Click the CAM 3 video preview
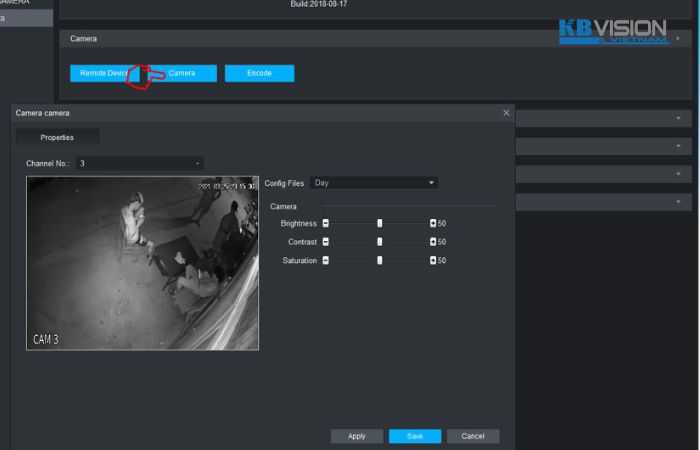This screenshot has width=700, height=450. (x=142, y=263)
